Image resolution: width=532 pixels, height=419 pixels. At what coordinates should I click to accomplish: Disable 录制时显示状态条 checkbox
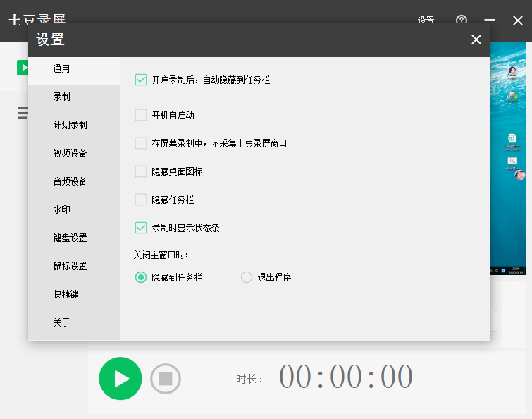(141, 228)
